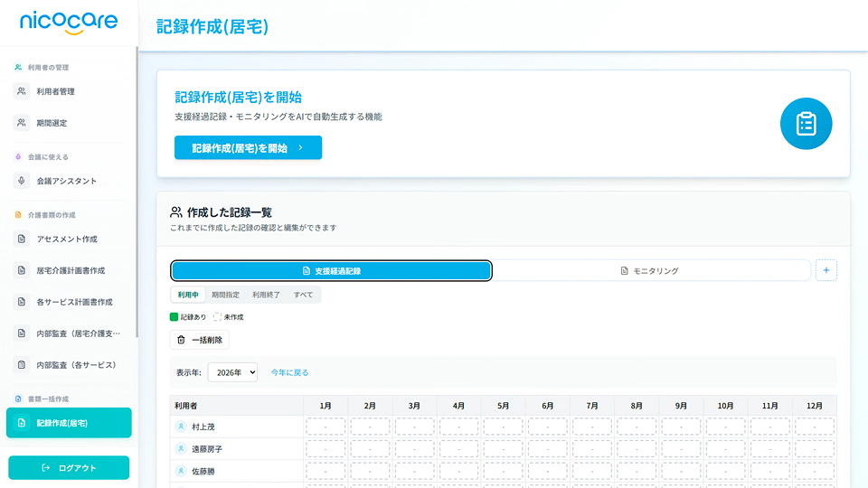868x488 pixels.
Task: Open 内部監査（各サービス） sidebar item
Action: (x=69, y=365)
